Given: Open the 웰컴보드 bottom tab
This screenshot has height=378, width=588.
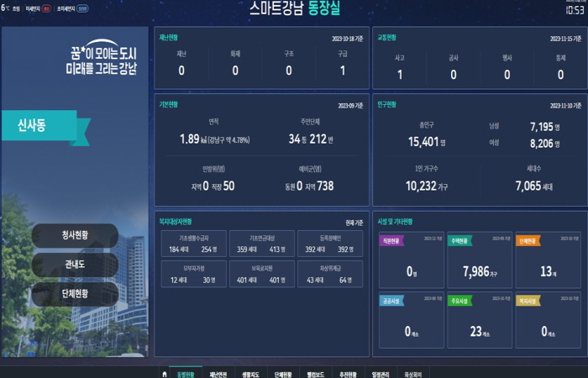Looking at the screenshot, I should [x=316, y=374].
